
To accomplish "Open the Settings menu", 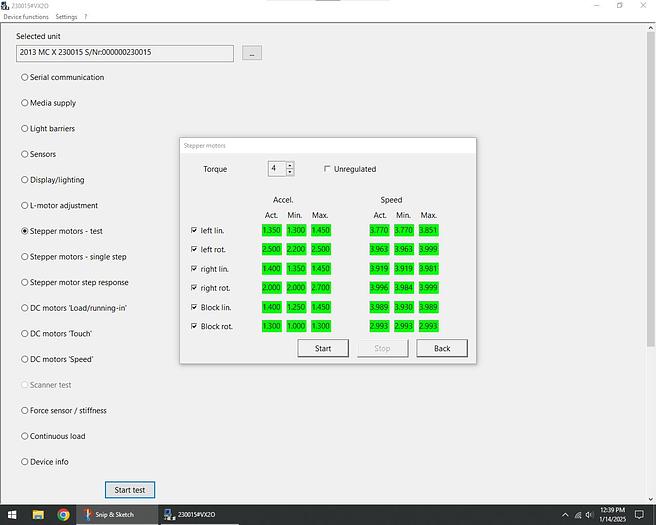I will click(66, 17).
